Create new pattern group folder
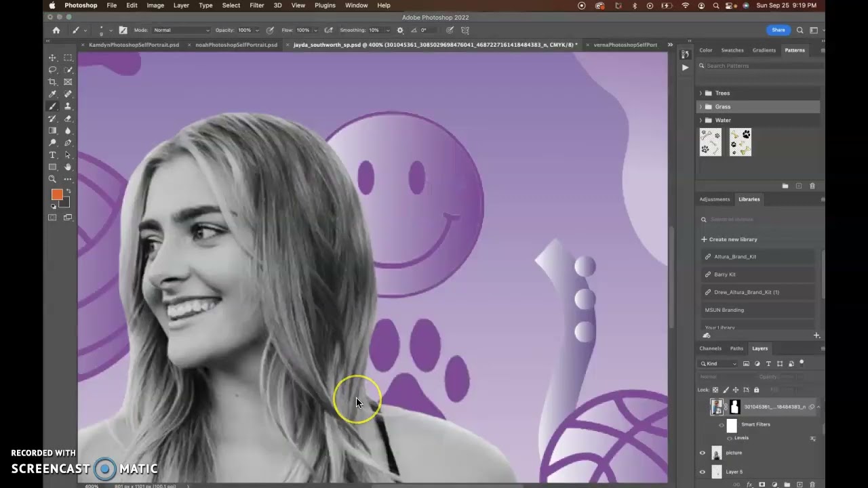 point(785,186)
